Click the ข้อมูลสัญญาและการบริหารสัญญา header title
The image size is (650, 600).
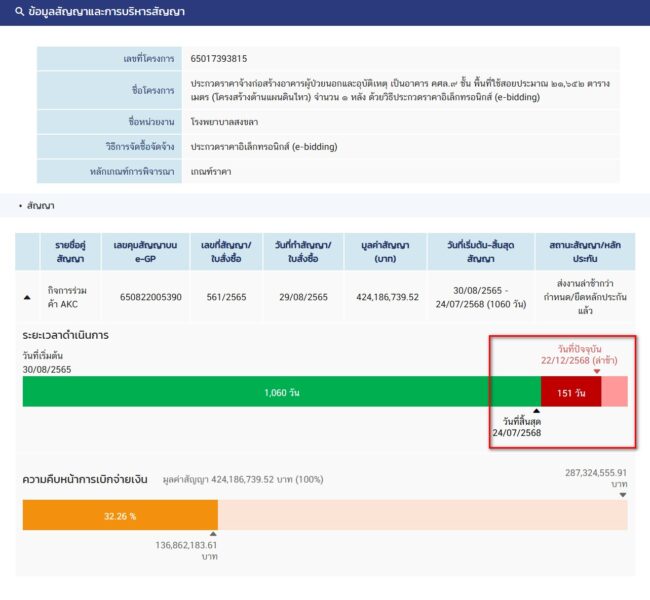pos(107,12)
